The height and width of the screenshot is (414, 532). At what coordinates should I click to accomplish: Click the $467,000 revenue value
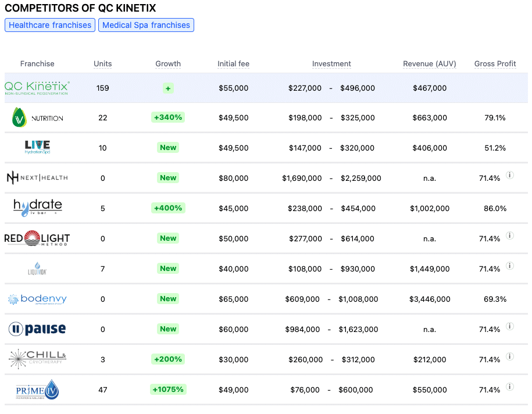point(430,88)
